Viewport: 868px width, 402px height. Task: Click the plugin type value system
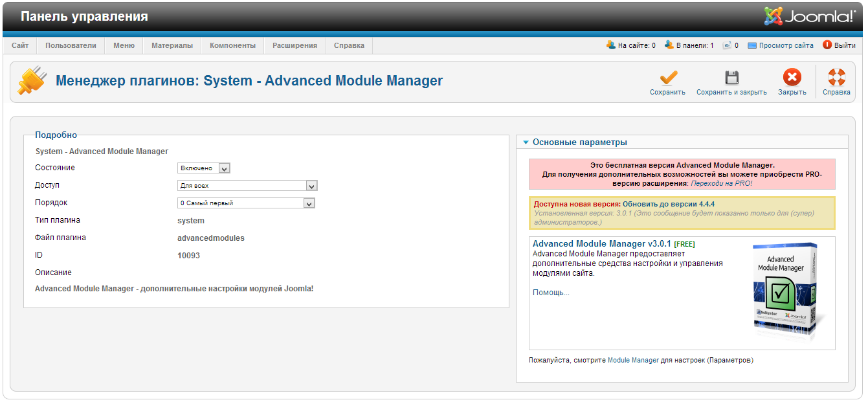(x=191, y=221)
